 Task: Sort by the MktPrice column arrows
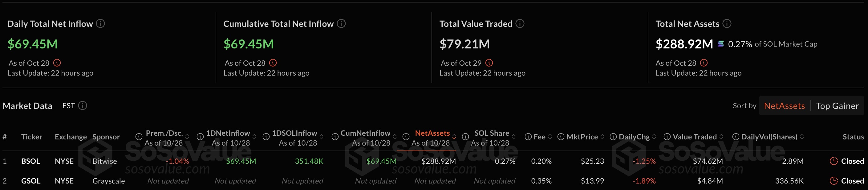coord(602,137)
